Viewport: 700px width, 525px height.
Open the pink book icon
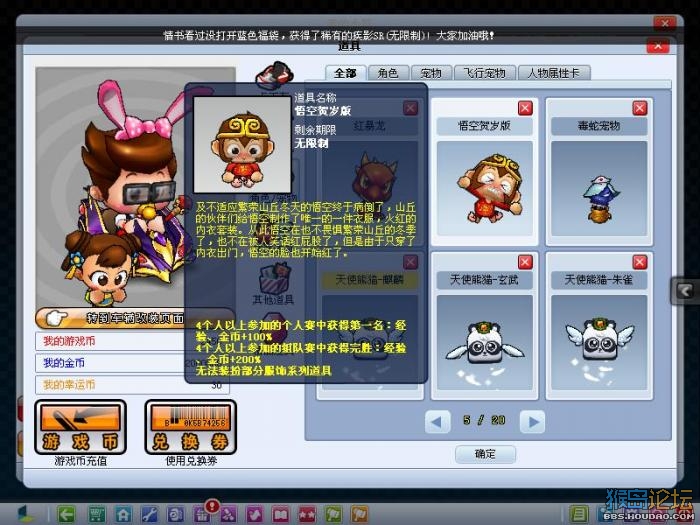pyautogui.click(x=281, y=514)
